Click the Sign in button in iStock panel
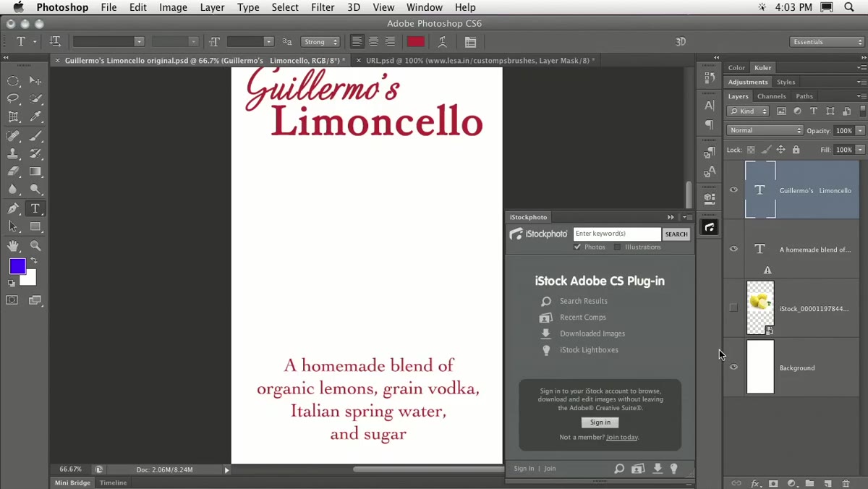868x489 pixels. [600, 422]
